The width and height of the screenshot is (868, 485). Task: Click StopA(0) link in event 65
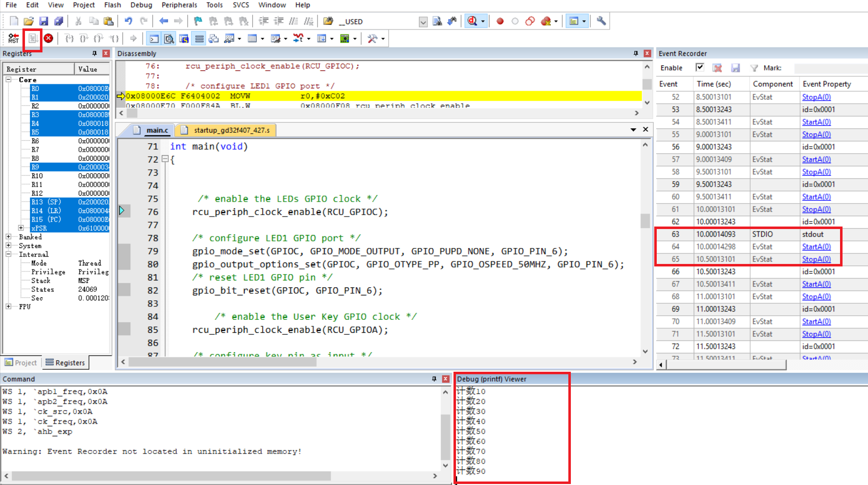(x=816, y=259)
